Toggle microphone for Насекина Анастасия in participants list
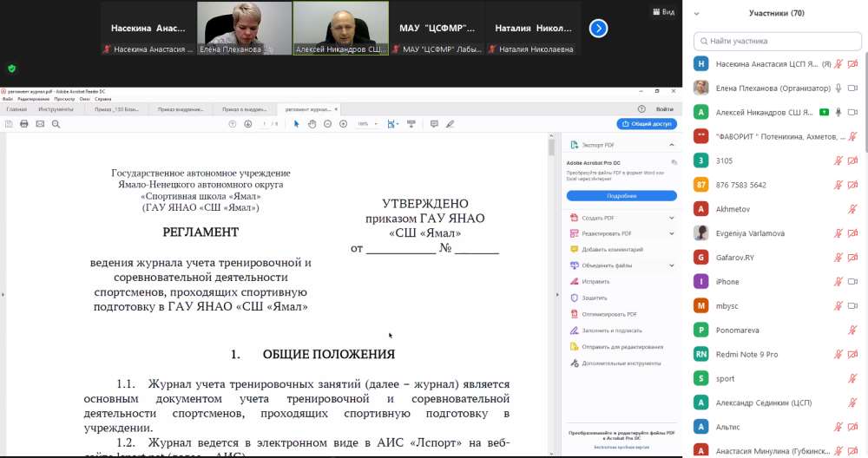Screen dimensions: 868x458 point(838,64)
